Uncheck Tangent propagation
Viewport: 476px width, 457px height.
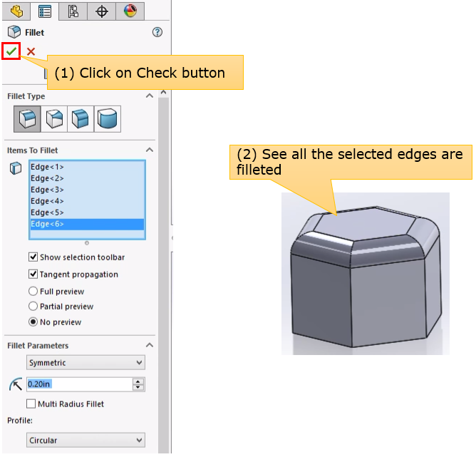pos(33,274)
